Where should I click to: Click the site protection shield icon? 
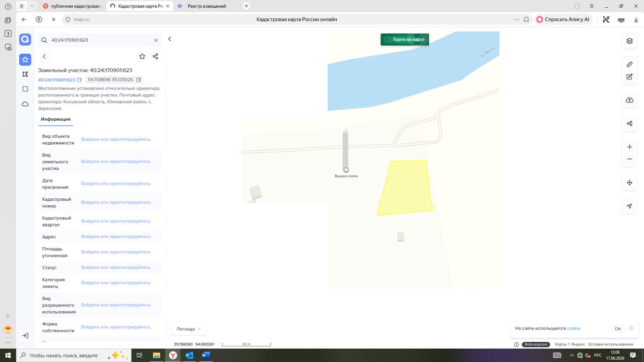click(67, 20)
